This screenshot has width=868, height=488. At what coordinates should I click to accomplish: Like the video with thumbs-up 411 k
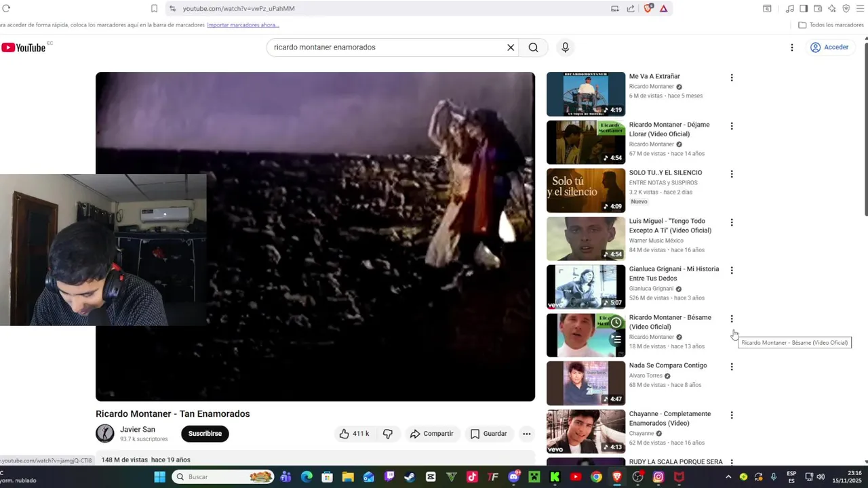pos(354,434)
